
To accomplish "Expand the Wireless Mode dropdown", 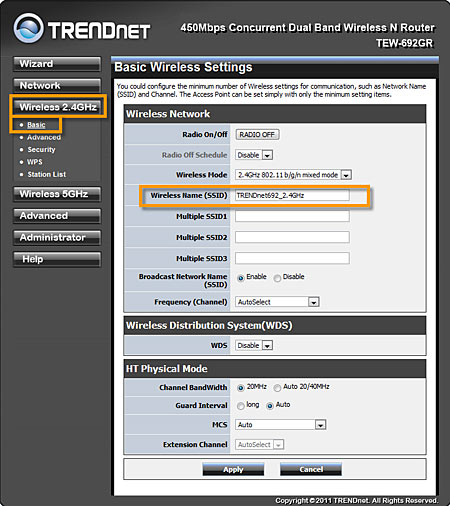I will pyautogui.click(x=293, y=175).
